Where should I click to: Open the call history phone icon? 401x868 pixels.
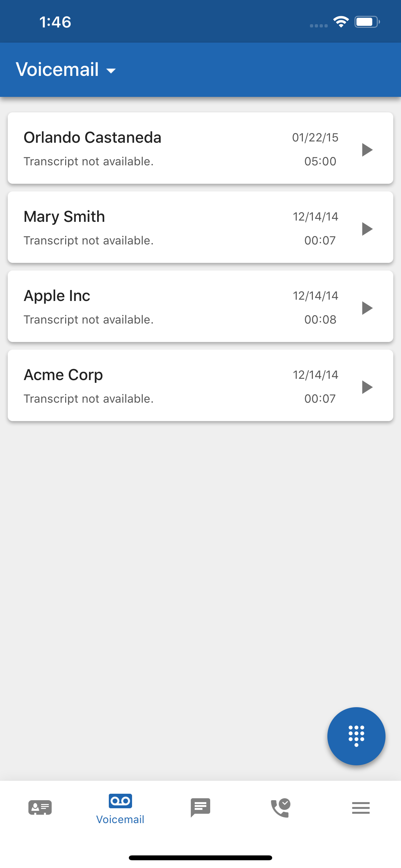281,808
